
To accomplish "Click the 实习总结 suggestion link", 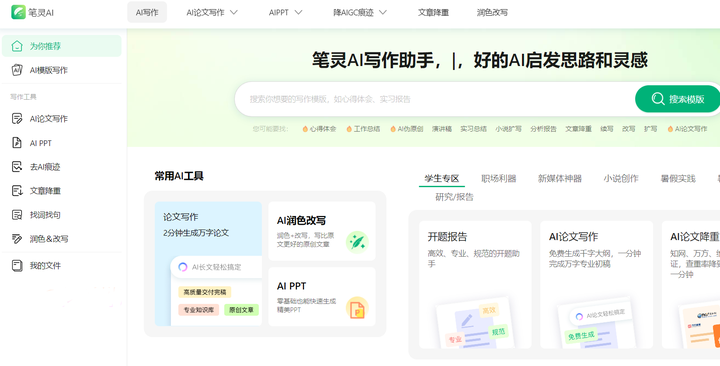I will 473,129.
